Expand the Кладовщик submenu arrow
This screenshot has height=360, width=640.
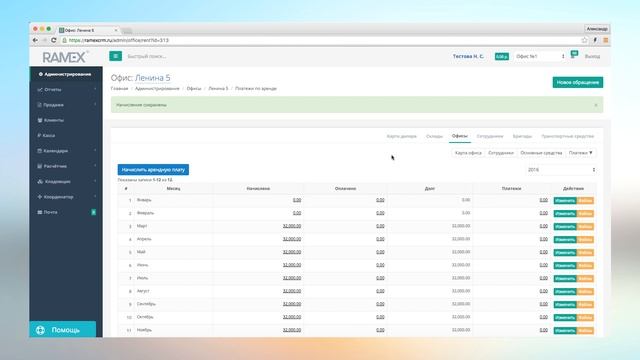pos(95,182)
